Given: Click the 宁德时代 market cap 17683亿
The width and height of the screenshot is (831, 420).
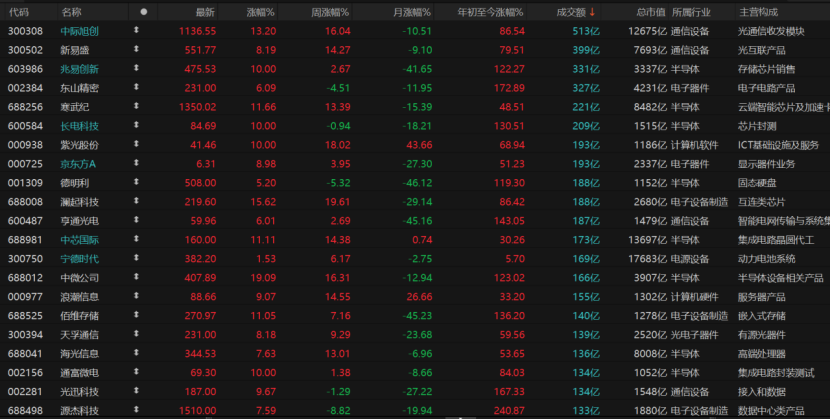Looking at the screenshot, I should click(648, 259).
